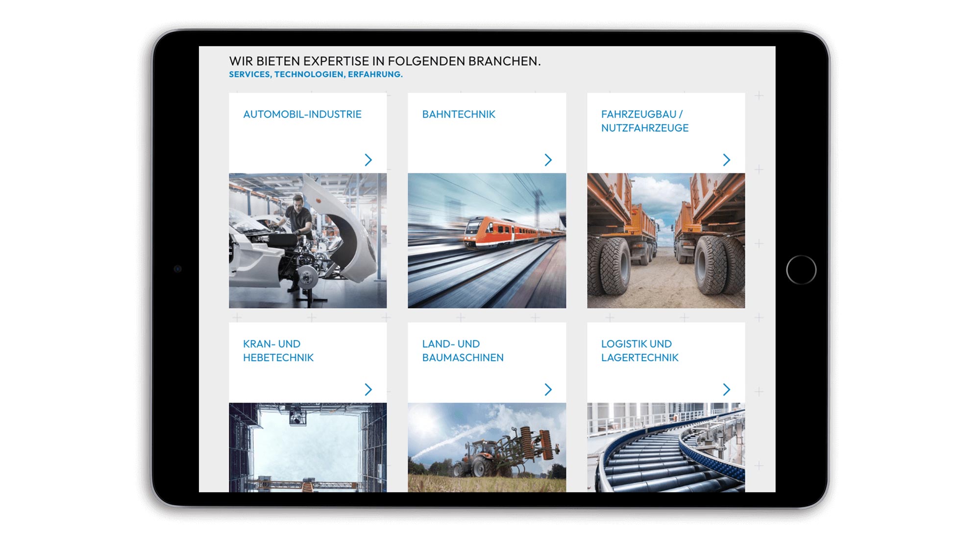Viewport: 980px width, 541px height.
Task: Select the Fahrzeugbau / Nutzfahrzeuge heading
Action: [x=644, y=121]
